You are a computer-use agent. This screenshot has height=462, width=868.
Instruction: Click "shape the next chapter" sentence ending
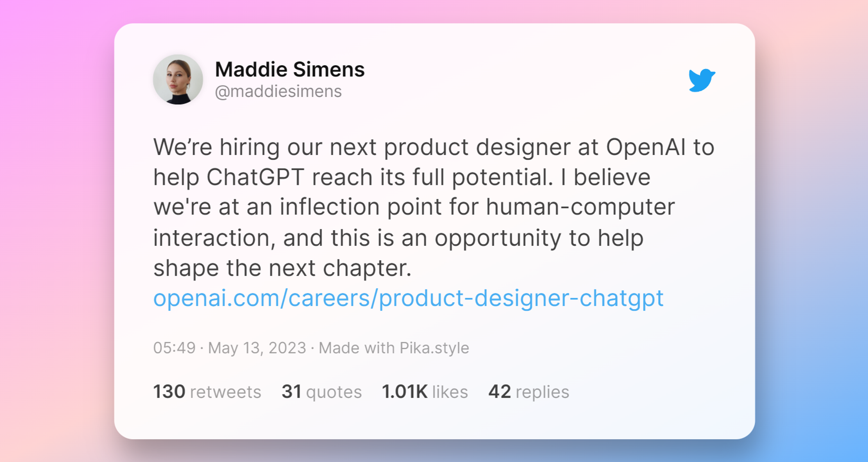(x=282, y=268)
